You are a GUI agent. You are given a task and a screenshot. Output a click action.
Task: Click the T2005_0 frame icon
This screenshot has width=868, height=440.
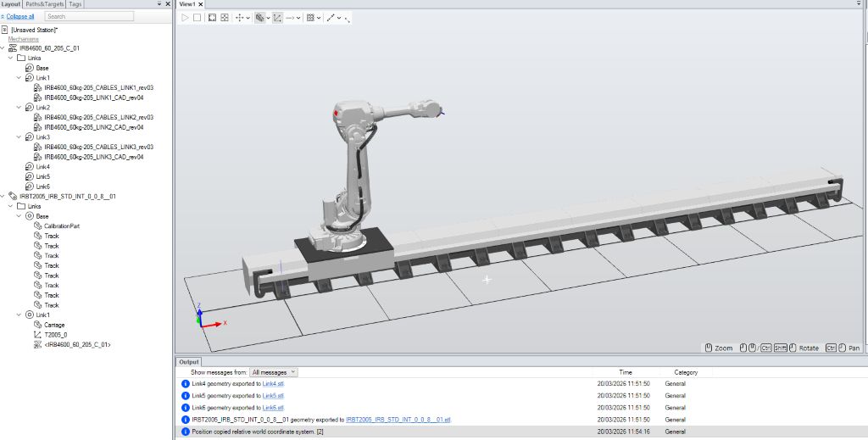(37, 335)
